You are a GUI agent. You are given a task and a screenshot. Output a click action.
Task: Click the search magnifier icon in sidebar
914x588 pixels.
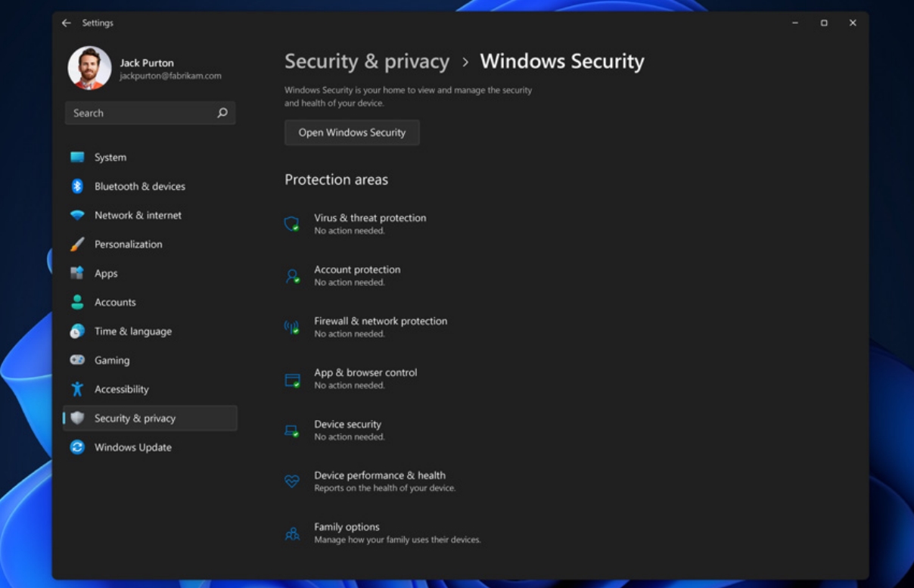tap(222, 113)
